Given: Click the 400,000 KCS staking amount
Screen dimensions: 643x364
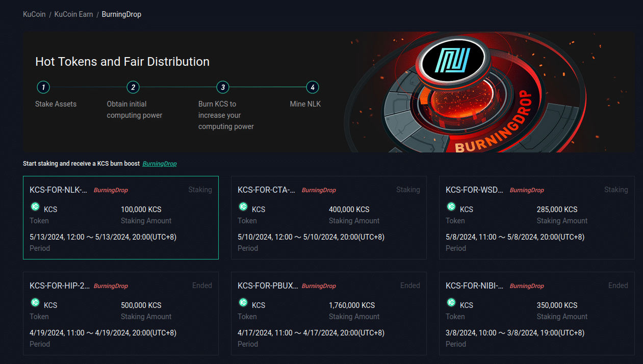Looking at the screenshot, I should click(x=349, y=210).
